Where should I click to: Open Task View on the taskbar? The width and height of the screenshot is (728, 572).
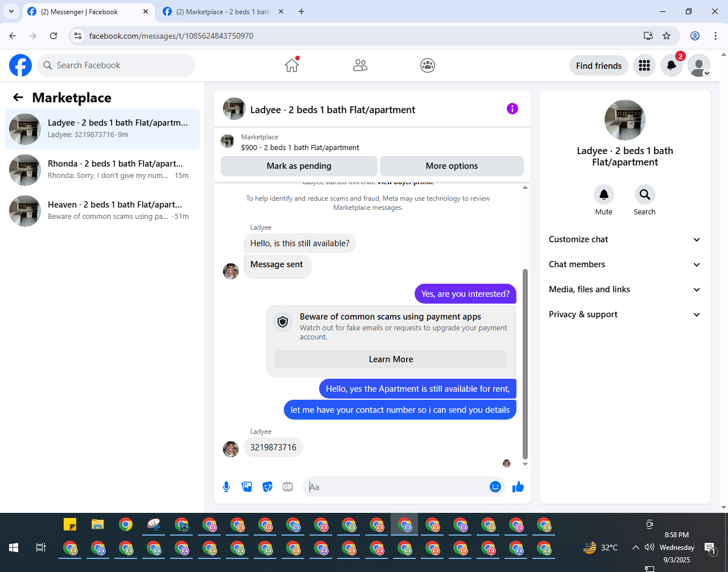click(x=41, y=548)
